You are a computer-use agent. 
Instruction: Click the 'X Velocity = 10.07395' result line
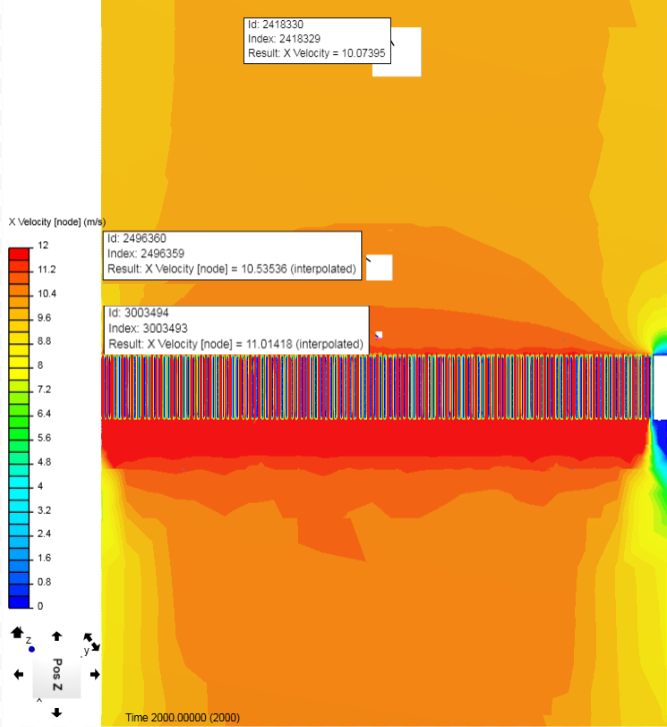point(317,53)
